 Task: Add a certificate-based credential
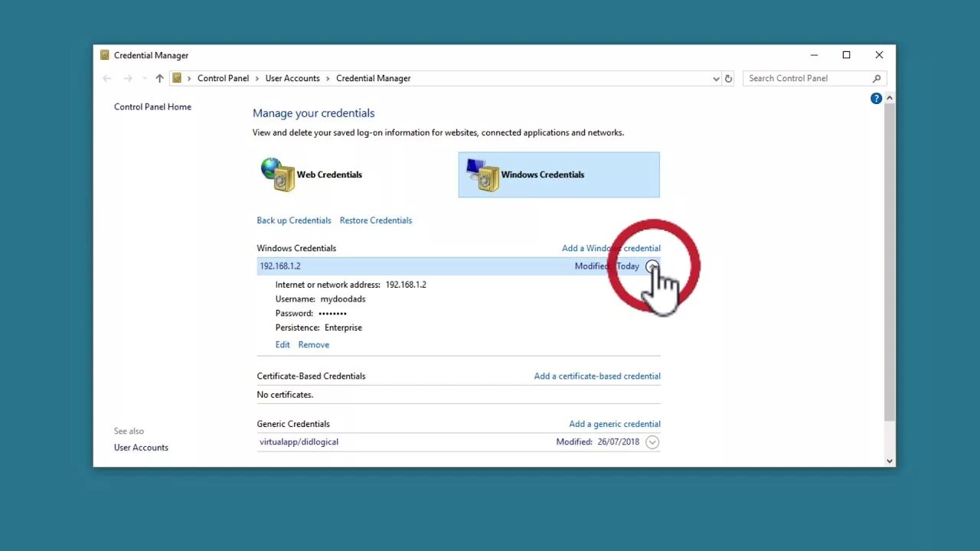click(597, 376)
